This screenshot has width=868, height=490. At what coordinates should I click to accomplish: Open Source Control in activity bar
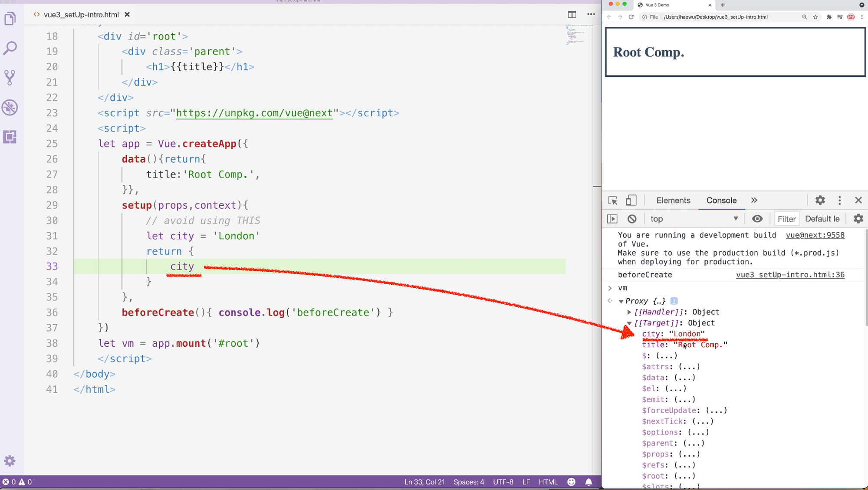pos(10,78)
